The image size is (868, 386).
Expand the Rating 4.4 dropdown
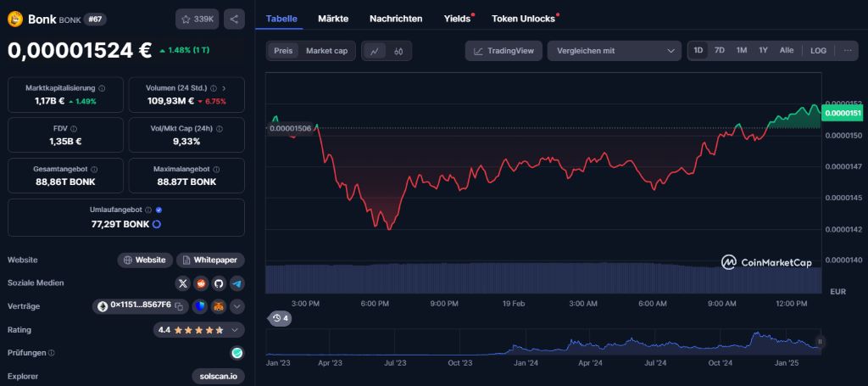[x=198, y=330]
